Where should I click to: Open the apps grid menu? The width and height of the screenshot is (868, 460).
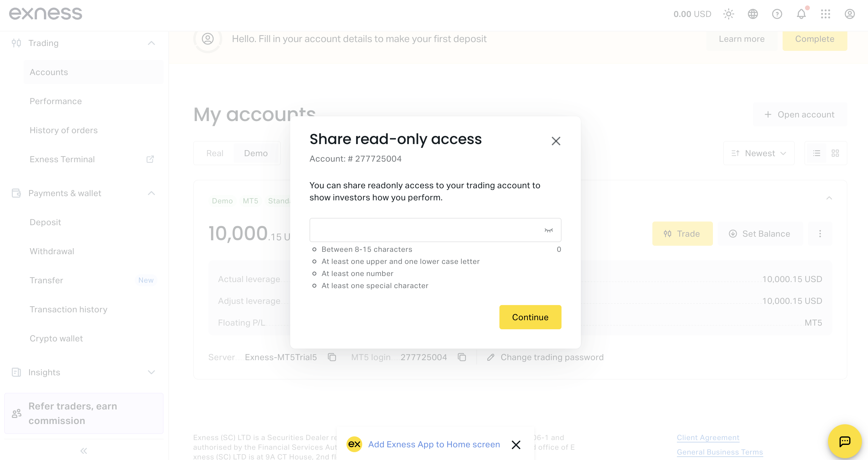(x=826, y=14)
